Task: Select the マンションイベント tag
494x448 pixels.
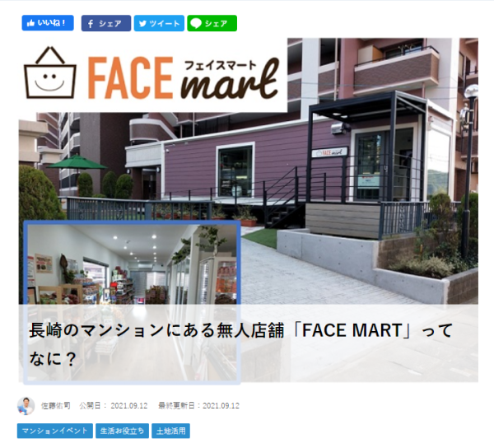Action: [x=55, y=431]
